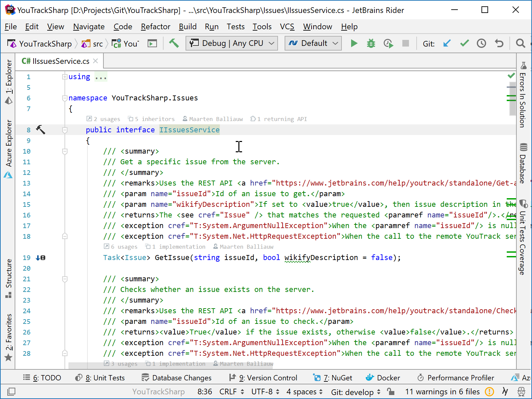Change file encoding UTF-8 in status bar

click(x=265, y=392)
